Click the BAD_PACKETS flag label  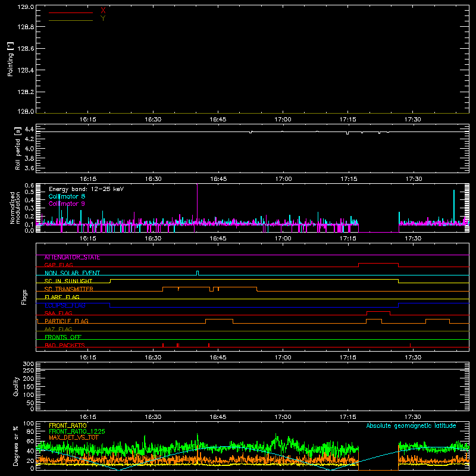65,345
